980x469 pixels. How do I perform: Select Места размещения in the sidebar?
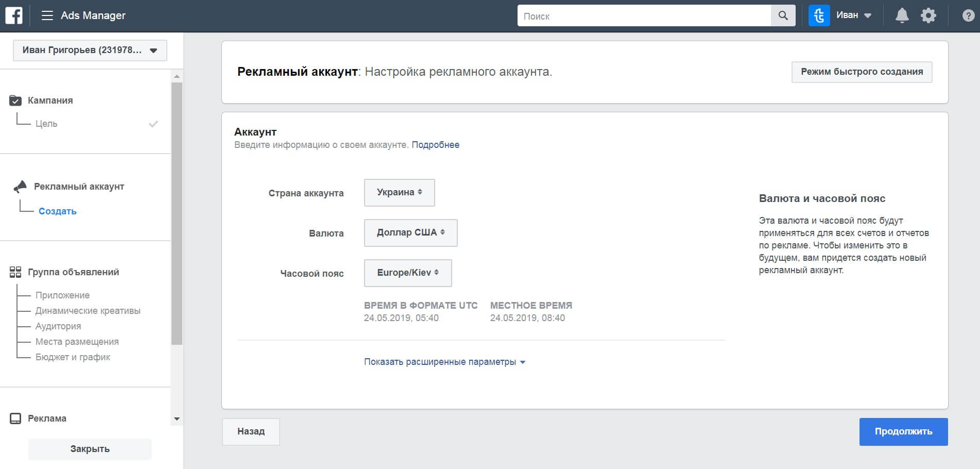click(77, 342)
